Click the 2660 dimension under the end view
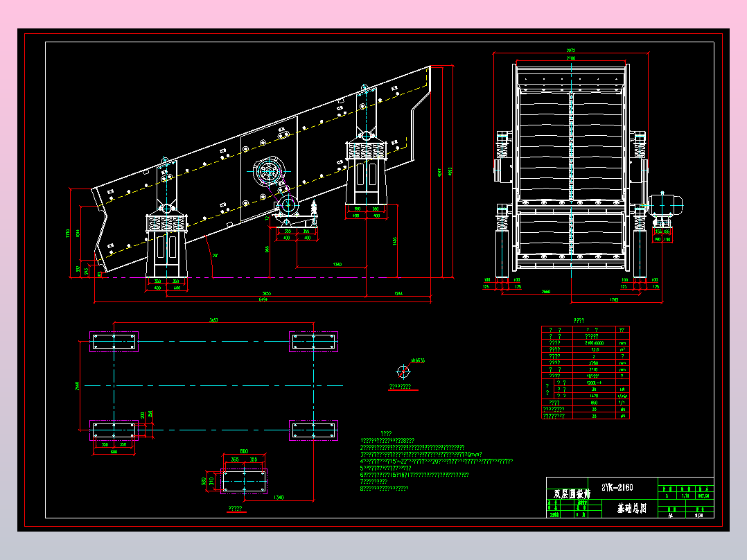The height and width of the screenshot is (560, 747). 546,291
